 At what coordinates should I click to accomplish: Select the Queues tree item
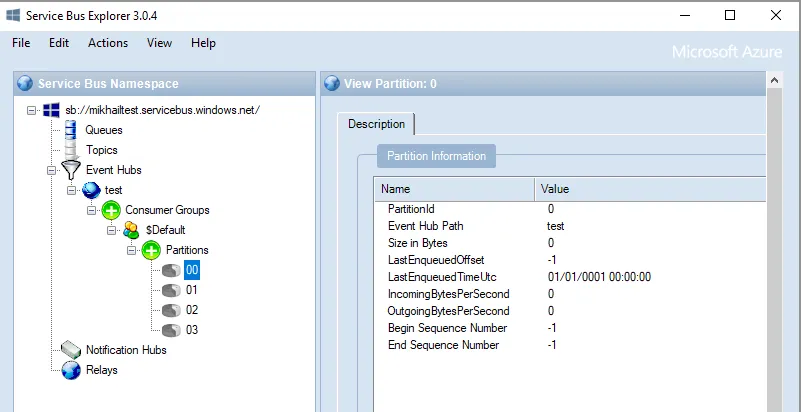click(104, 130)
